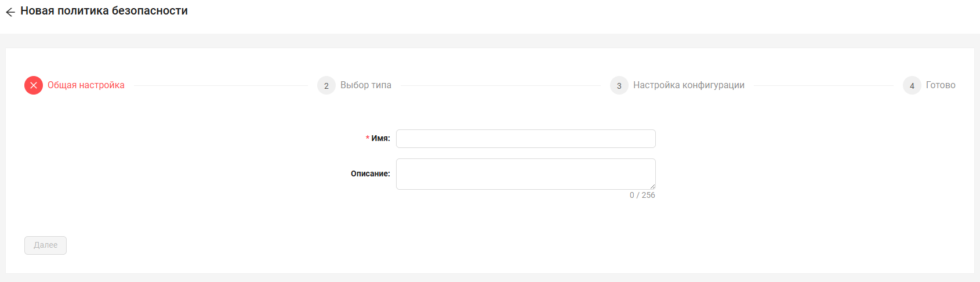980x282 pixels.
Task: Click the step 3 number circle
Action: [x=619, y=85]
